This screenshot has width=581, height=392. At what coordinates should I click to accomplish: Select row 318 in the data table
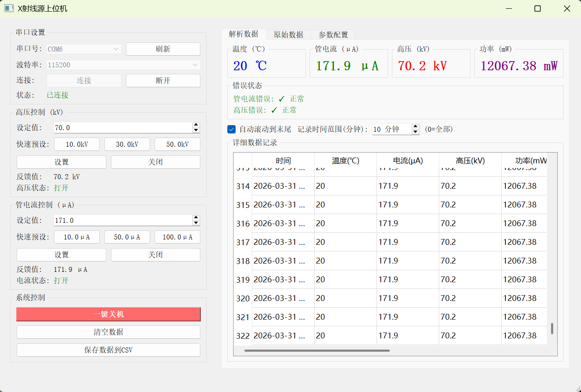pyautogui.click(x=243, y=261)
